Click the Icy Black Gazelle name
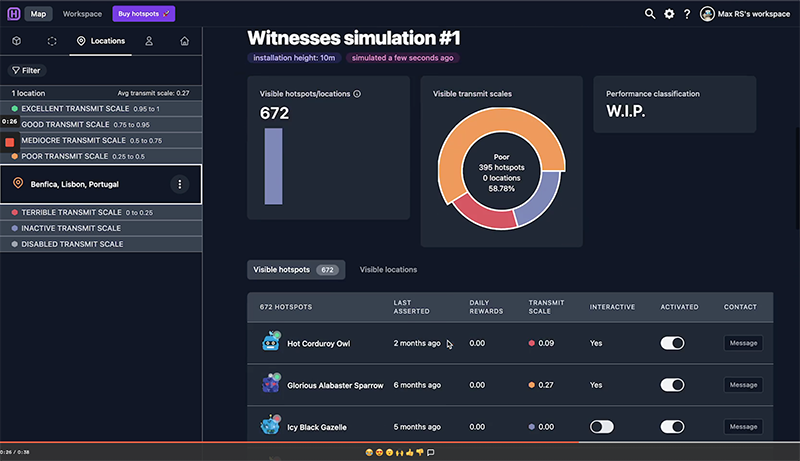The width and height of the screenshot is (800, 461). coord(317,427)
